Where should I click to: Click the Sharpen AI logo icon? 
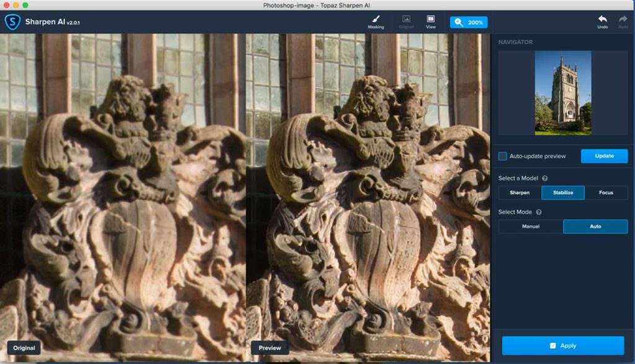coord(12,22)
